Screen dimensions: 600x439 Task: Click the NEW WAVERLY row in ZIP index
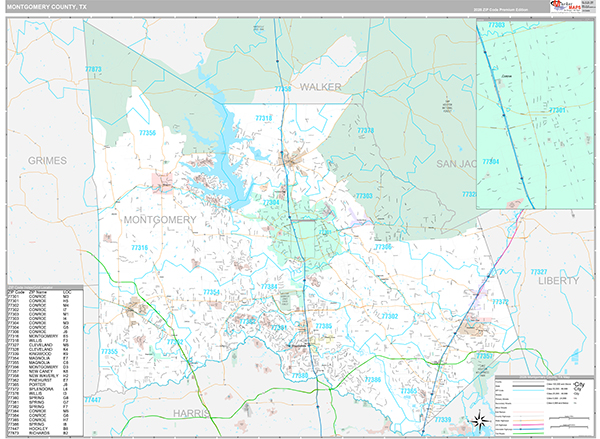pos(39,375)
